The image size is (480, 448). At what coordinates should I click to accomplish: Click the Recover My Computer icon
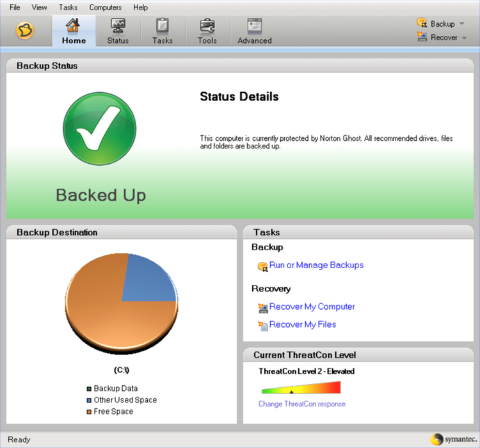pos(262,308)
